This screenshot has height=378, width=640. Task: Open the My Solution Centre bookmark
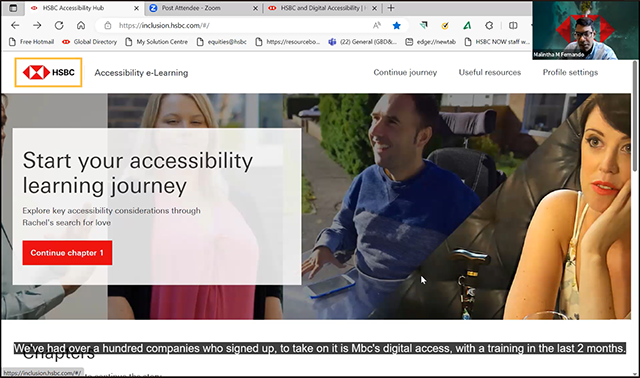(x=157, y=42)
